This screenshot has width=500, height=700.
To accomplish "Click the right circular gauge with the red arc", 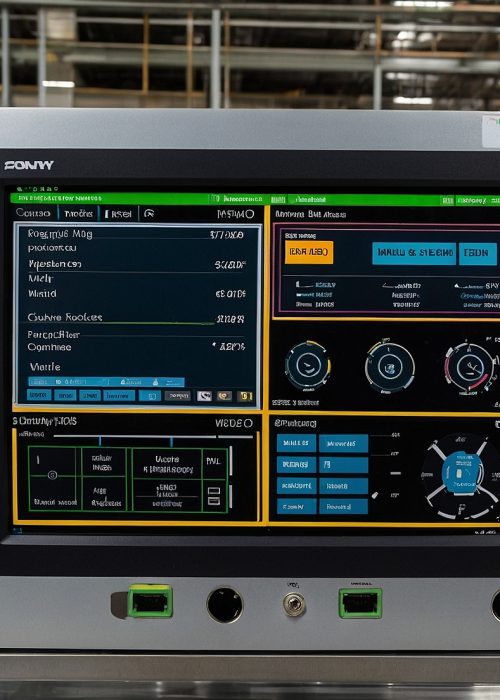I will click(x=470, y=369).
